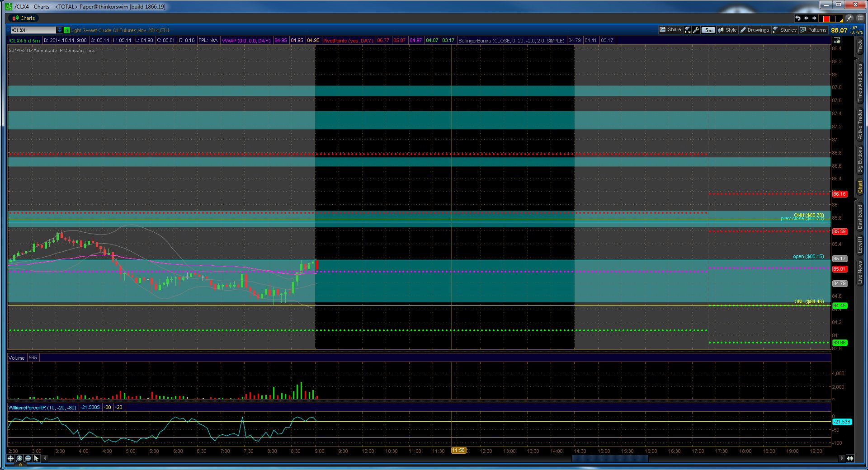Click the ONH ($85.78) level label
Viewport: 868px width, 470px height.
(809, 215)
